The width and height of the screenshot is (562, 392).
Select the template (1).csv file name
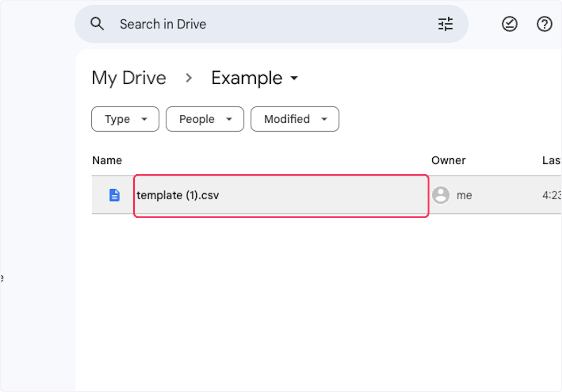point(178,195)
